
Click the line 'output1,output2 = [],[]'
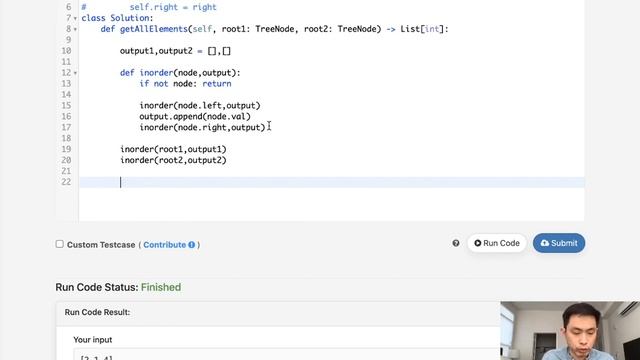175,51
